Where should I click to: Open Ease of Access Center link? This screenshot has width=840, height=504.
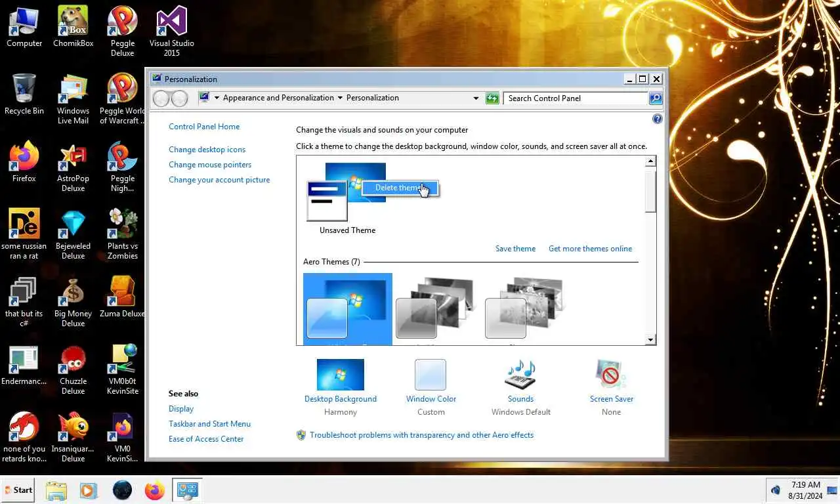206,439
